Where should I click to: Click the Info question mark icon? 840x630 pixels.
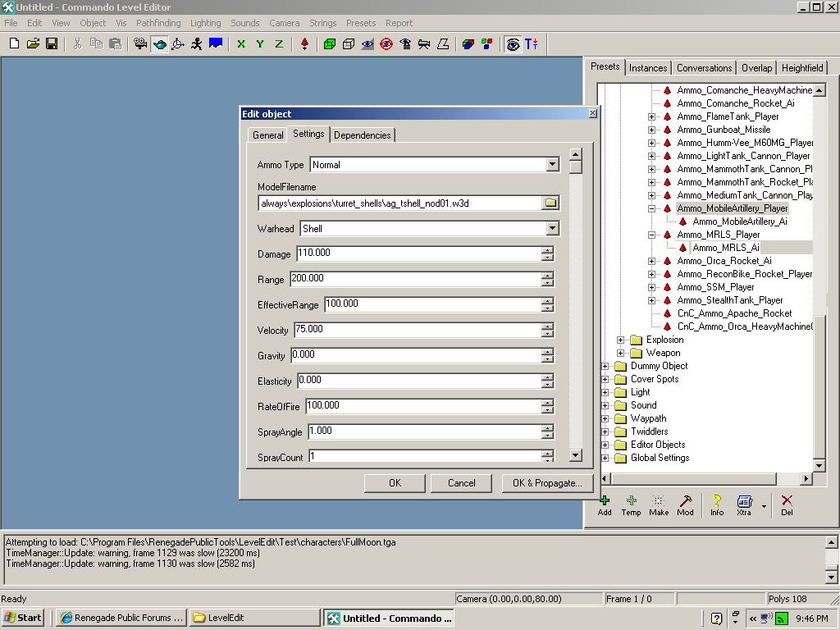(x=717, y=501)
